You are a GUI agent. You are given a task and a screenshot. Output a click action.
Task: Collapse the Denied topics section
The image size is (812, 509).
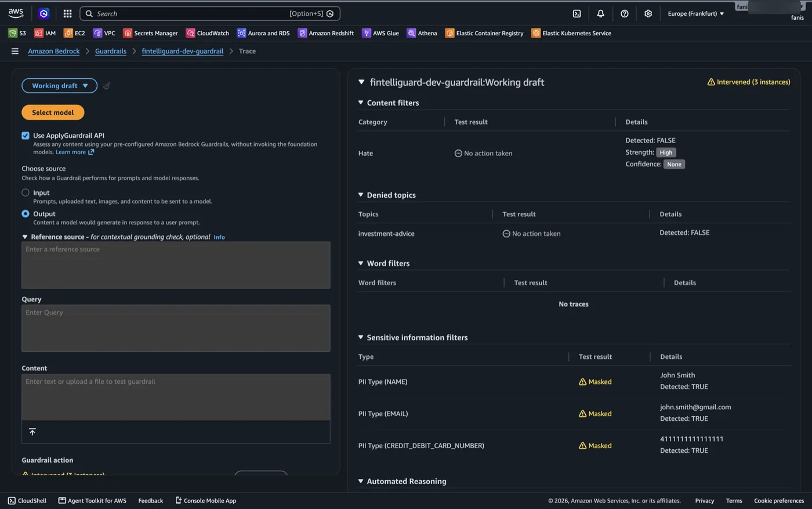[x=361, y=195]
